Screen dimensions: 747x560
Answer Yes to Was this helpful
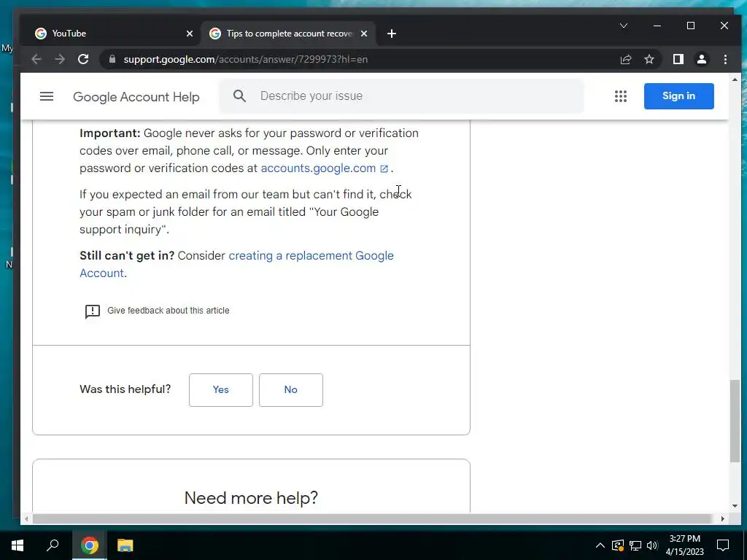coord(220,389)
